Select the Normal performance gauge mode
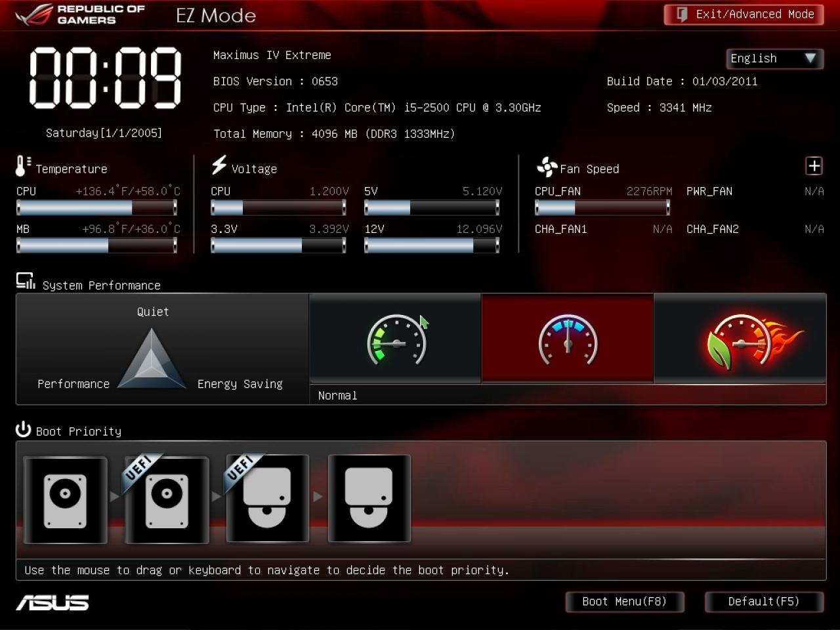Screen dimensions: 840x630 point(568,338)
